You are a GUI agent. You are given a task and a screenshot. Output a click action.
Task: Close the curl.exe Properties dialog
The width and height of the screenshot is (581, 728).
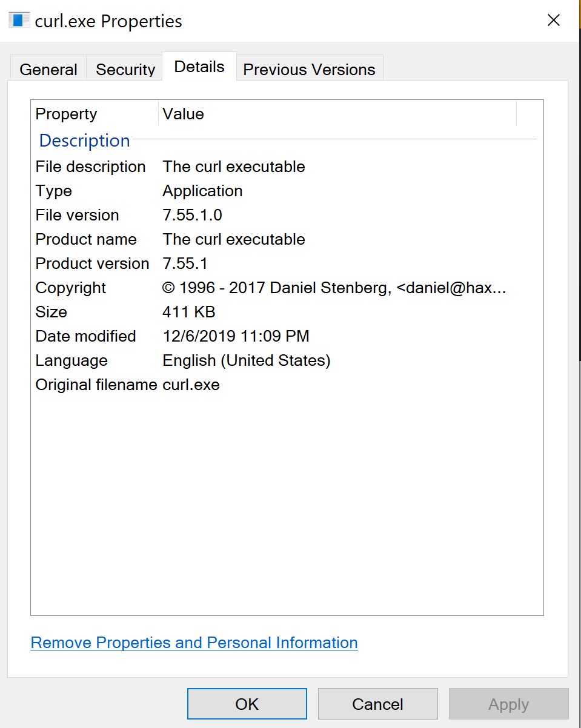click(x=553, y=19)
